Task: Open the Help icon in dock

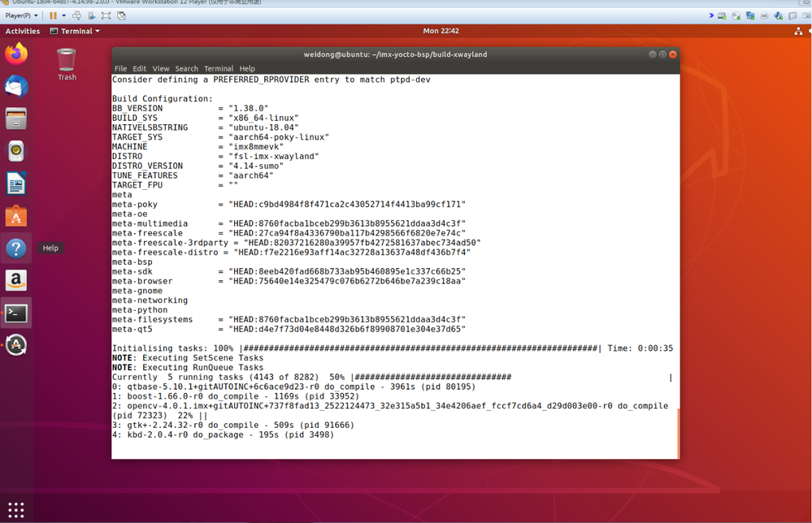Action: click(16, 249)
